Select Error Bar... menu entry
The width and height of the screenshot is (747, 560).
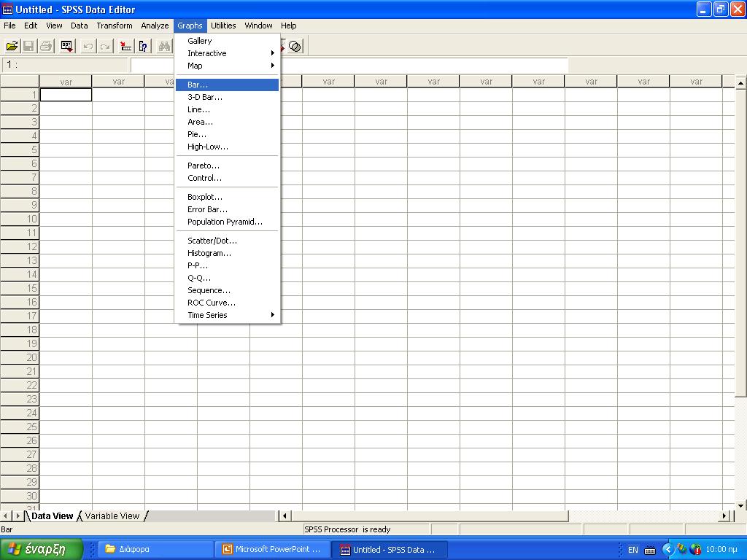point(228,209)
